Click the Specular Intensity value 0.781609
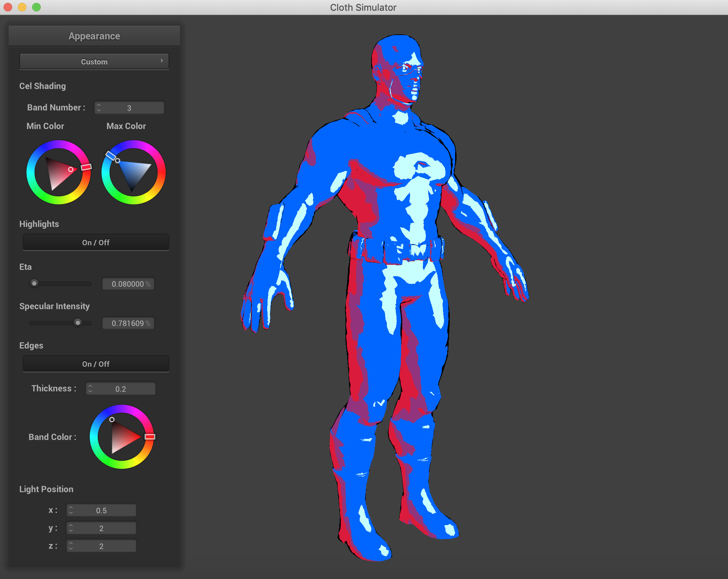Viewport: 728px width, 579px height. coord(128,323)
